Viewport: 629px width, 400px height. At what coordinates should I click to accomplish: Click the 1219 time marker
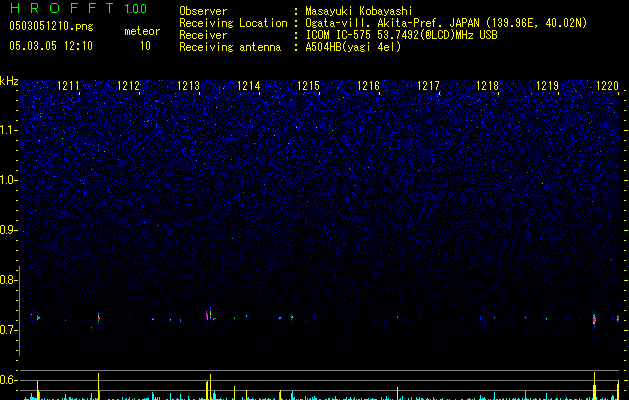click(x=548, y=86)
